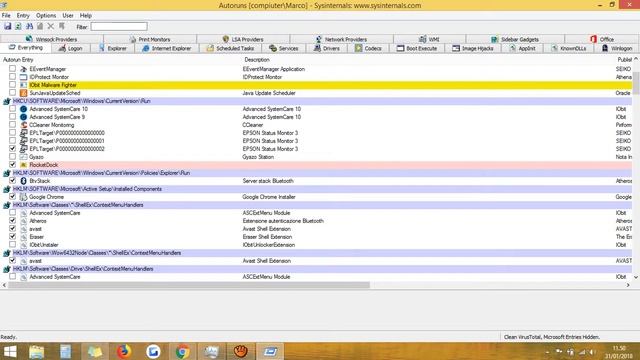This screenshot has height=360, width=640.
Task: Click the IObit Malware Fighter entry icon
Action: point(23,85)
